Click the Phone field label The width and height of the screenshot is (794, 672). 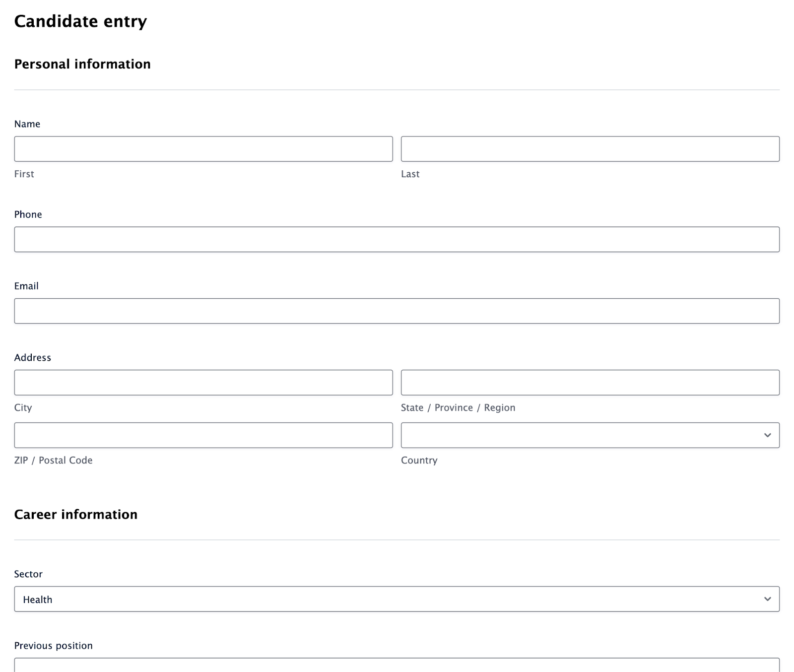click(28, 214)
